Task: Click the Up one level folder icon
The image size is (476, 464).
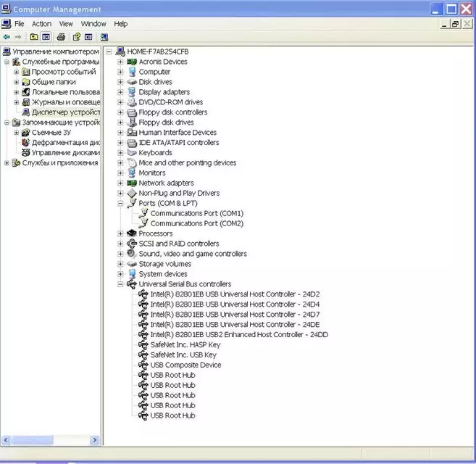Action: pyautogui.click(x=34, y=37)
